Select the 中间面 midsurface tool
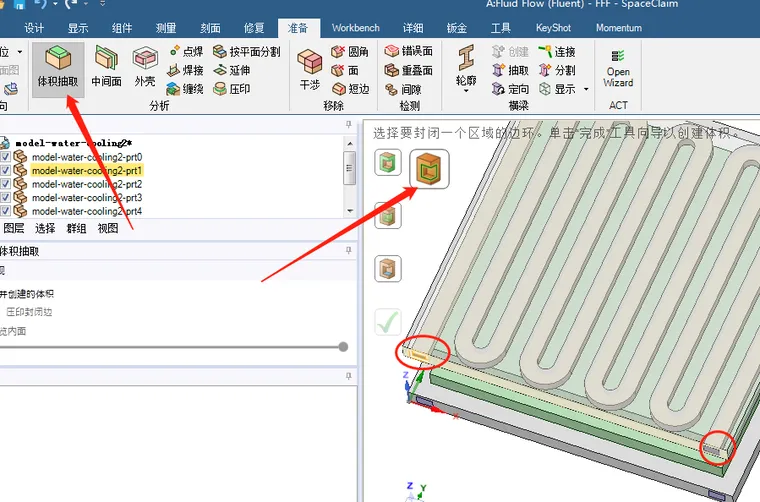 click(x=106, y=67)
